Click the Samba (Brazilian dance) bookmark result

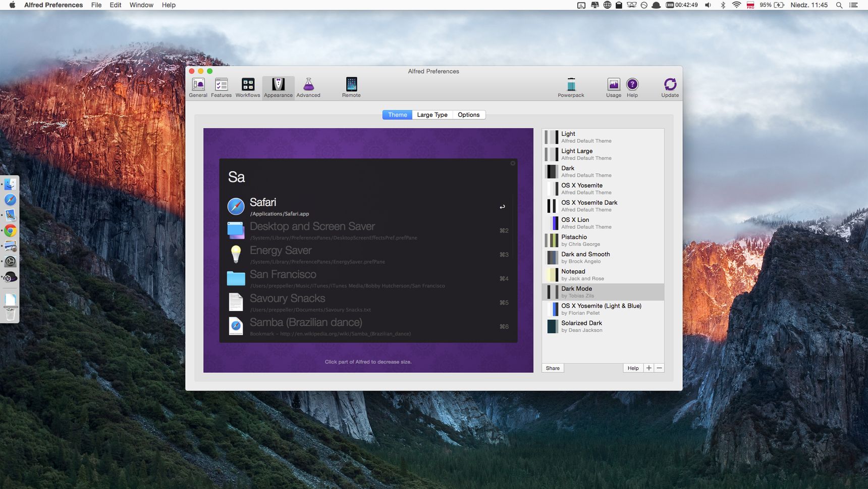tap(368, 326)
